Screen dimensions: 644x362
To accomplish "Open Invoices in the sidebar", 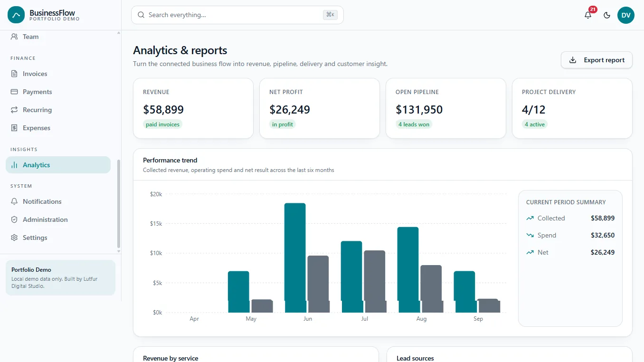I will pyautogui.click(x=58, y=74).
